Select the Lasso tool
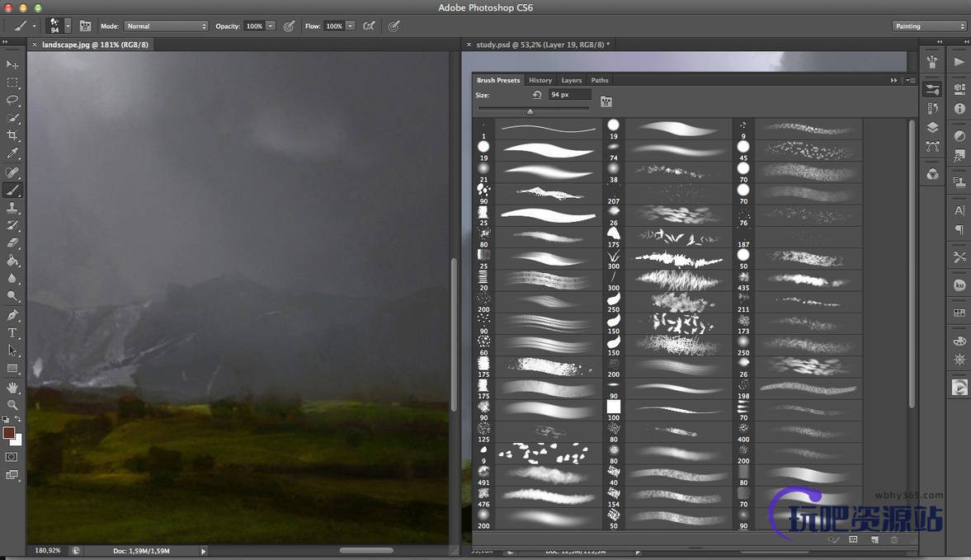Image resolution: width=971 pixels, height=560 pixels. pos(12,101)
